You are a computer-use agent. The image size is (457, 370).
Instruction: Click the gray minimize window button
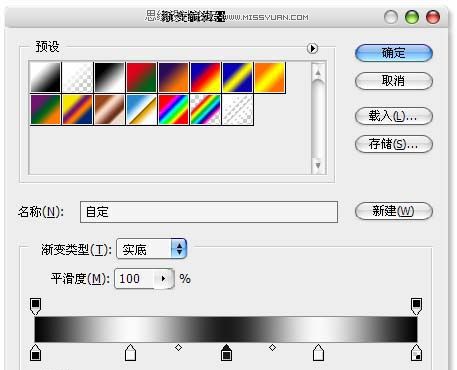tap(391, 17)
